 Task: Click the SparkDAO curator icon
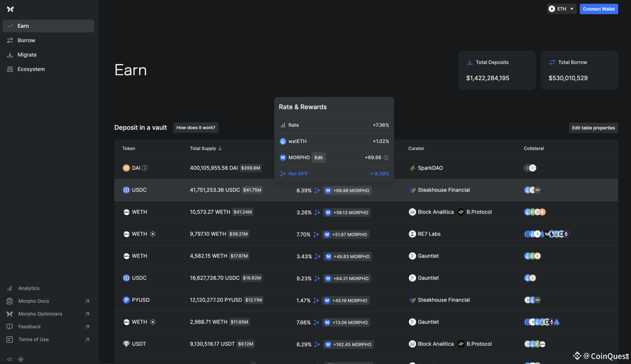(412, 168)
